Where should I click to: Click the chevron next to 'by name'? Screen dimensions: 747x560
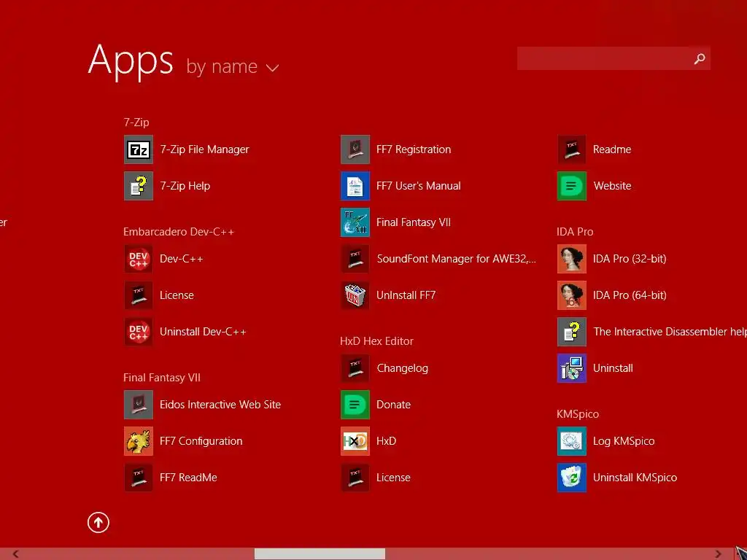pyautogui.click(x=272, y=69)
